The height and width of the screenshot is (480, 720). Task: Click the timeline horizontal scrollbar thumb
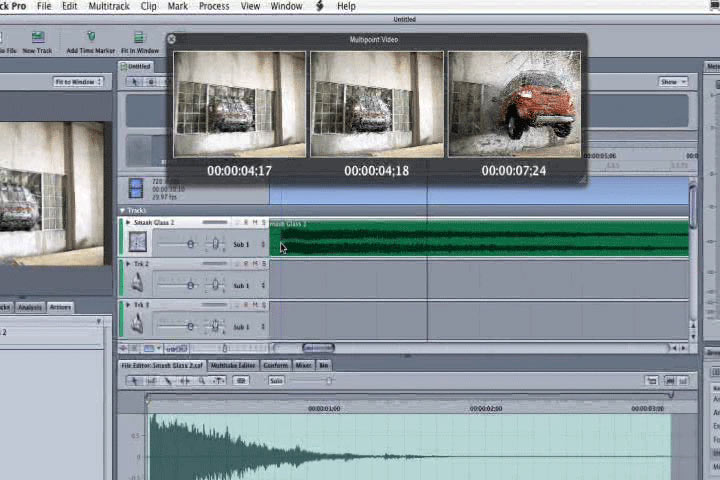pos(318,348)
